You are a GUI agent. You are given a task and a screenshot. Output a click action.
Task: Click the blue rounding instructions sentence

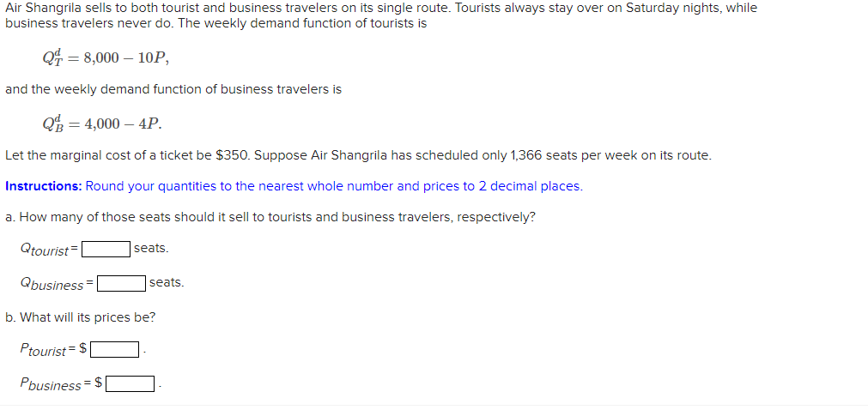334,186
